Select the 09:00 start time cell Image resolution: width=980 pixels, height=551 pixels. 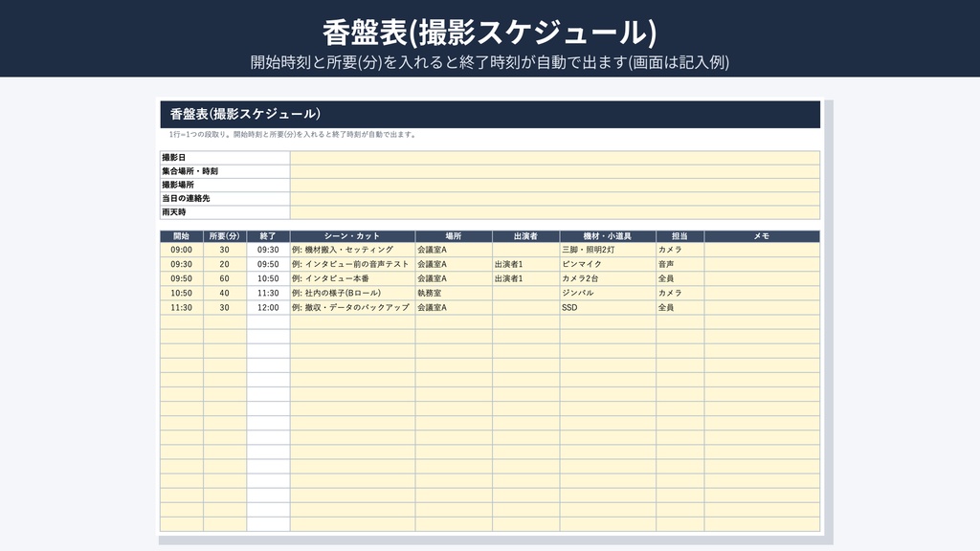[181, 250]
